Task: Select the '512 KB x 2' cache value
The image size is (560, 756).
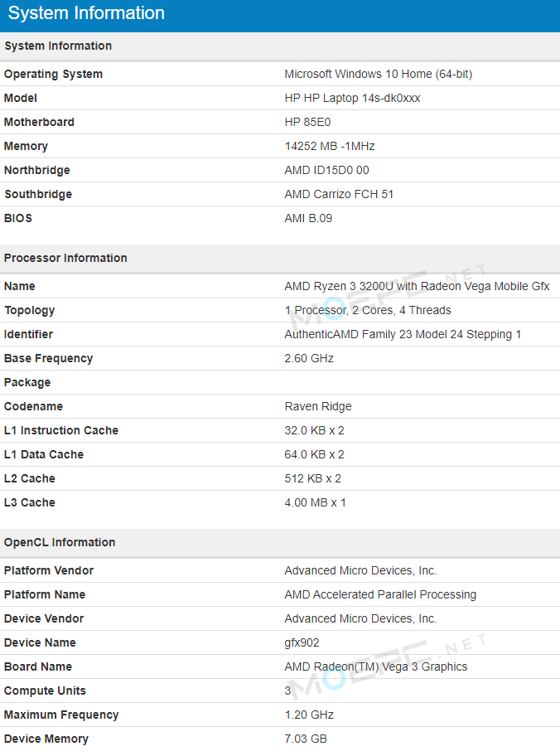Action: pos(313,479)
